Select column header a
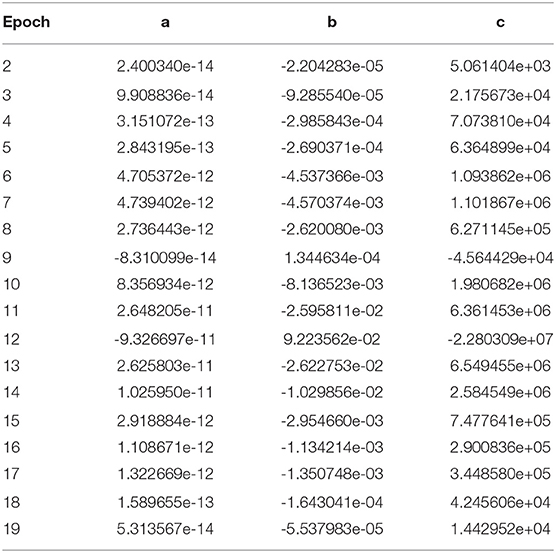 [x=165, y=23]
